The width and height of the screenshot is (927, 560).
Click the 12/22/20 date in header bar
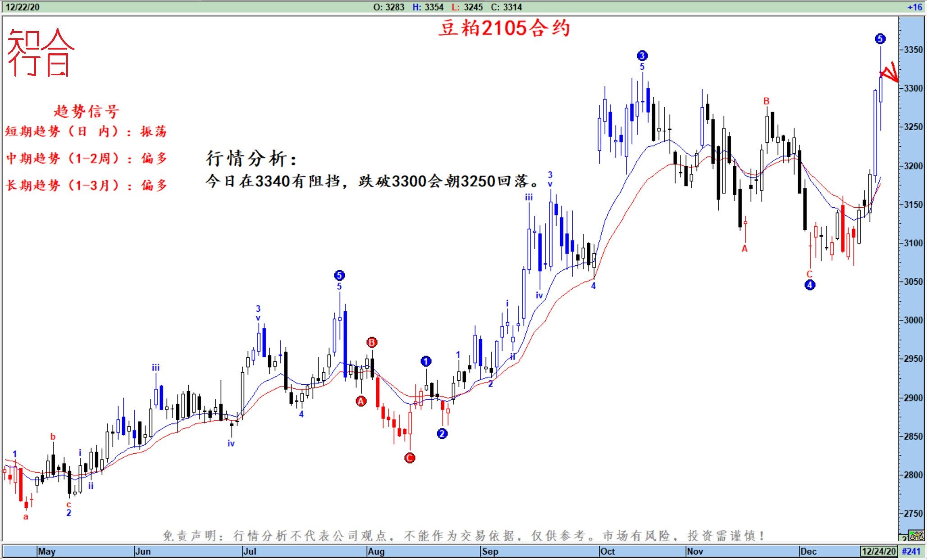point(22,7)
